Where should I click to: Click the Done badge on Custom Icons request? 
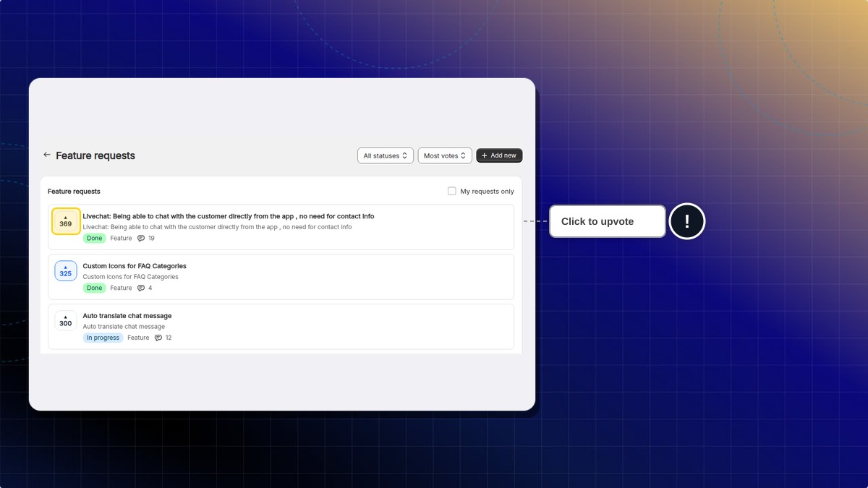point(94,288)
